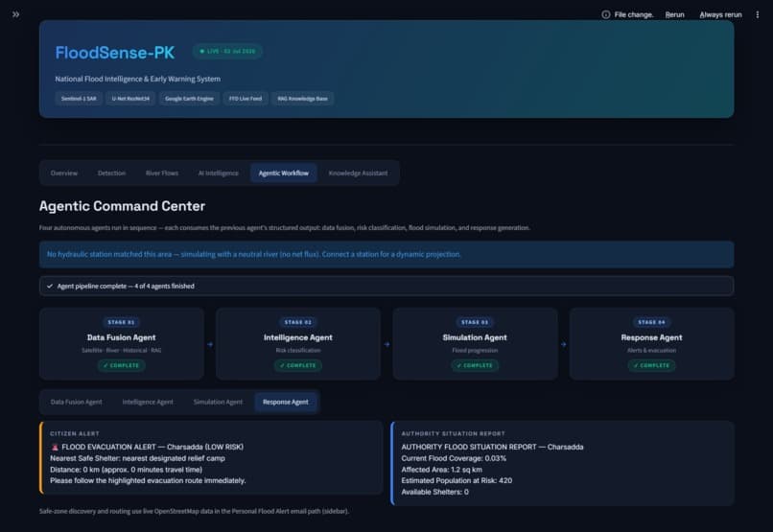
Task: Click the STAGE 01 badge
Action: click(x=121, y=322)
